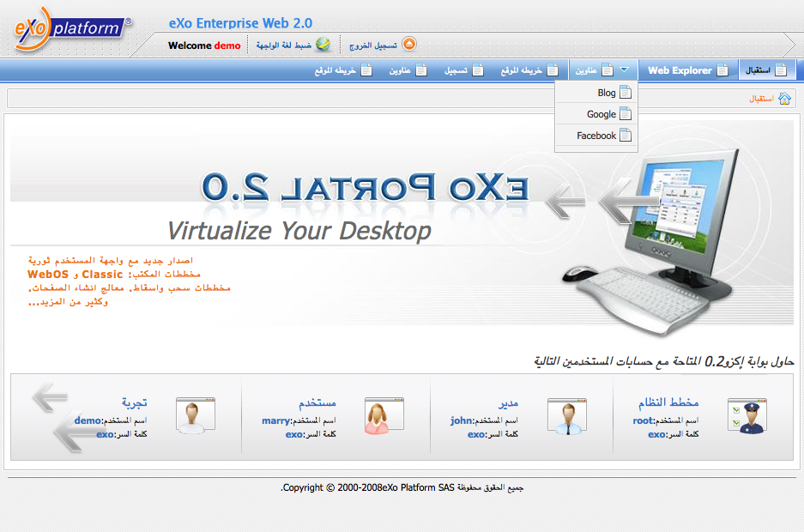804x532 pixels.
Task: Click the orange logout icon
Action: pyautogui.click(x=409, y=45)
